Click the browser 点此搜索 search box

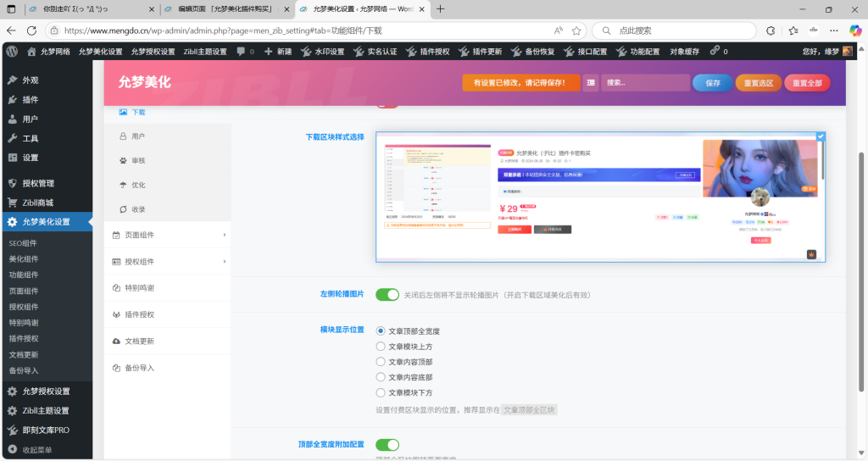(674, 31)
